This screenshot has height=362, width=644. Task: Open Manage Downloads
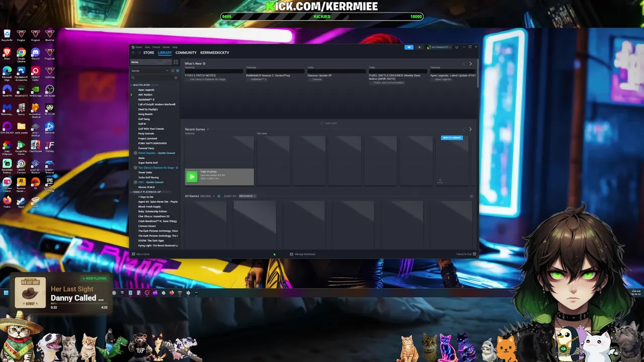pos(303,254)
